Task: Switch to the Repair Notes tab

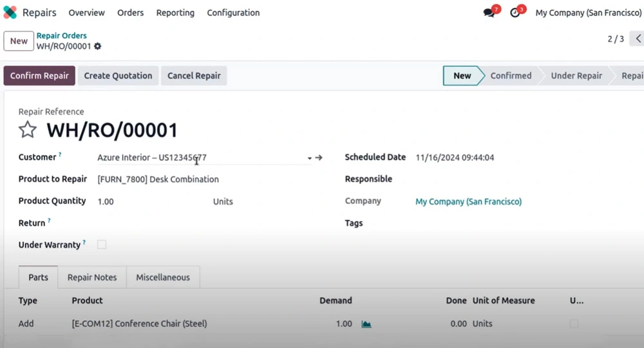Action: pyautogui.click(x=92, y=277)
